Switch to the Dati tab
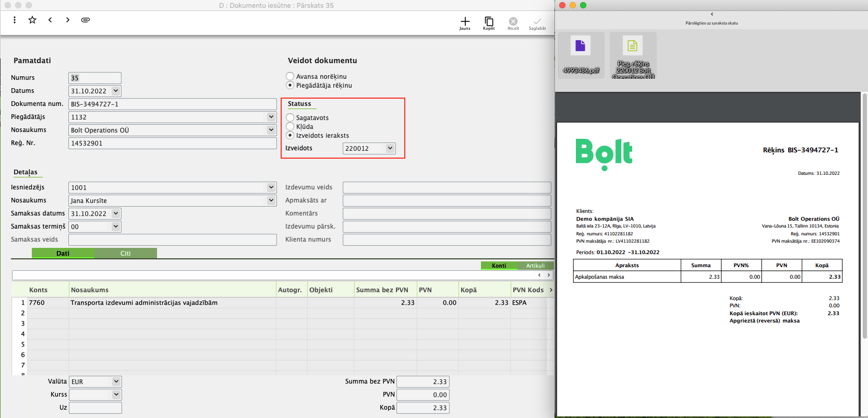The height and width of the screenshot is (418, 868). [63, 253]
